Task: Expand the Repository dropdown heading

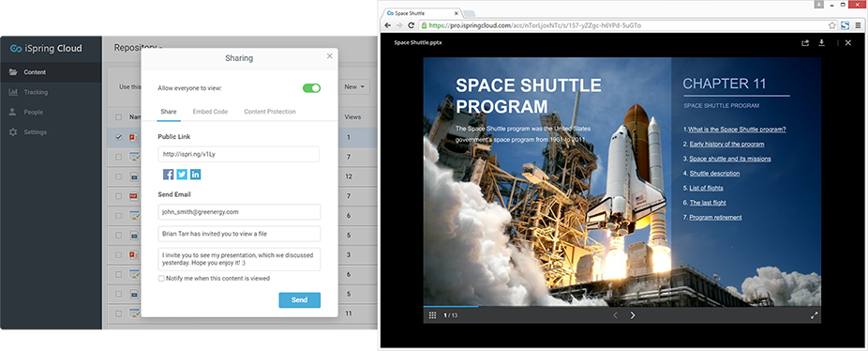Action: coord(139,48)
